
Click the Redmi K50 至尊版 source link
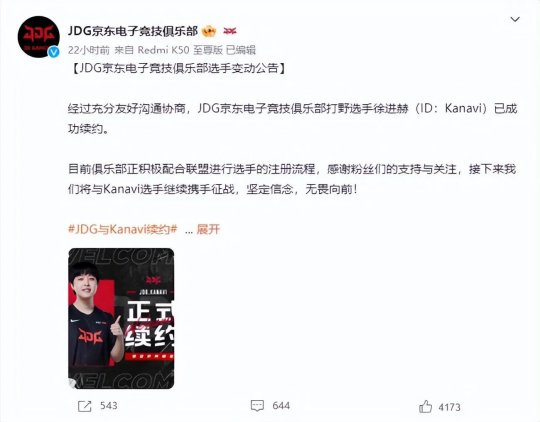[x=180, y=50]
